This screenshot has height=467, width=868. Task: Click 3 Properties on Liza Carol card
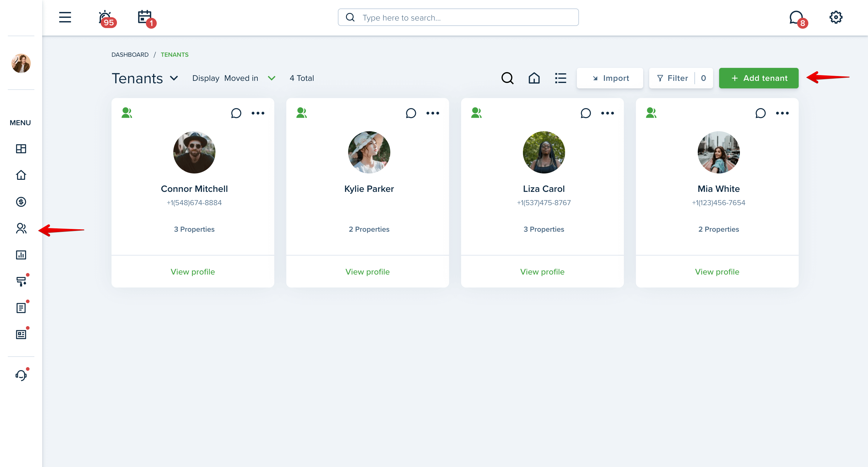[x=544, y=229]
